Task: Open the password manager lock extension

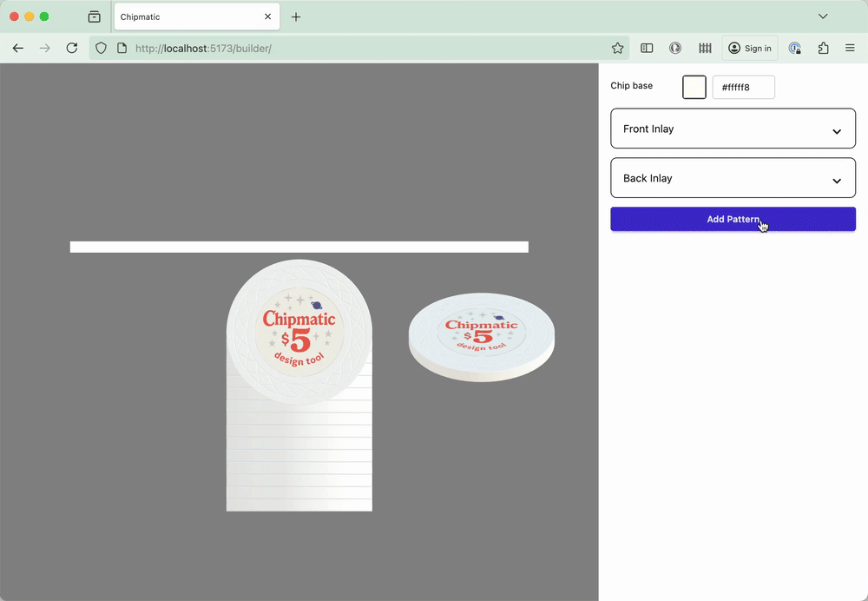Action: (795, 48)
